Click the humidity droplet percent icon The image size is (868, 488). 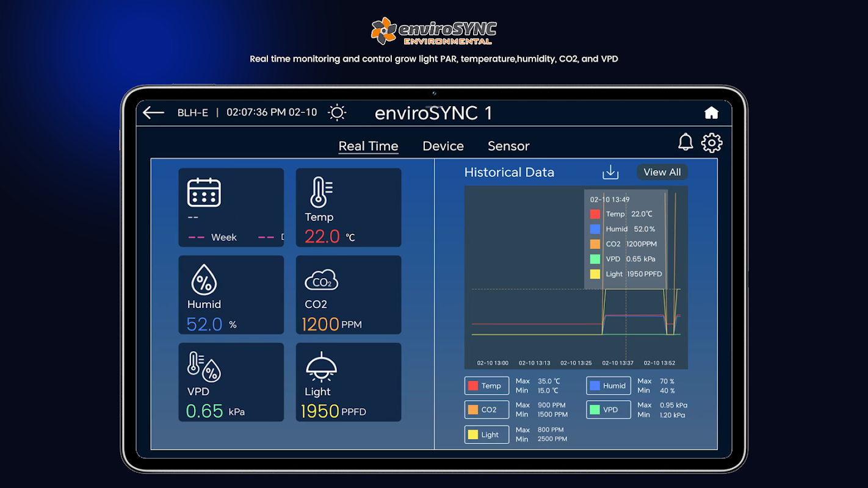coord(204,280)
